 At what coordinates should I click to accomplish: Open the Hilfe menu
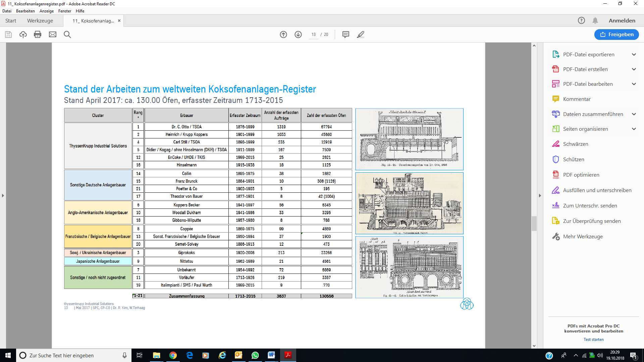[x=80, y=11]
